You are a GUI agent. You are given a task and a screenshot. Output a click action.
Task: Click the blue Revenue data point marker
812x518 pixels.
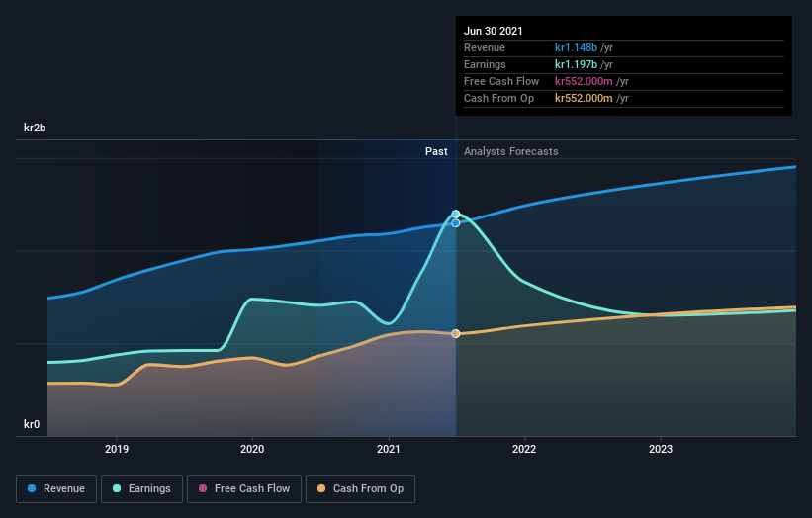(x=456, y=223)
